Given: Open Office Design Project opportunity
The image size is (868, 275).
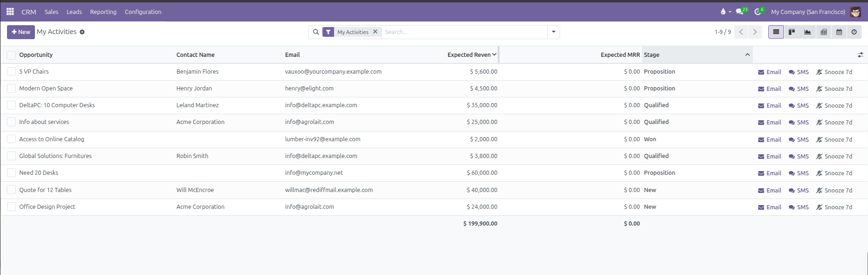Looking at the screenshot, I should (x=47, y=207).
